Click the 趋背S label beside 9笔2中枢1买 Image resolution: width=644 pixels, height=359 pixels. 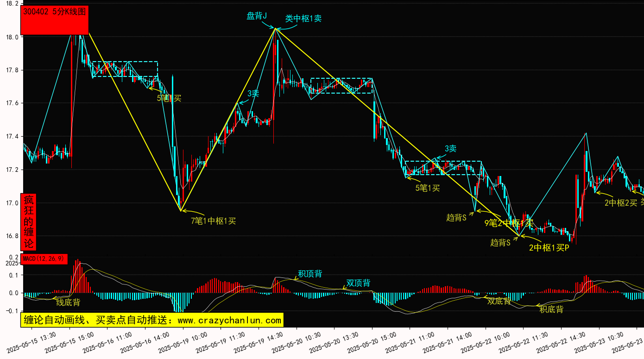pyautogui.click(x=456, y=218)
